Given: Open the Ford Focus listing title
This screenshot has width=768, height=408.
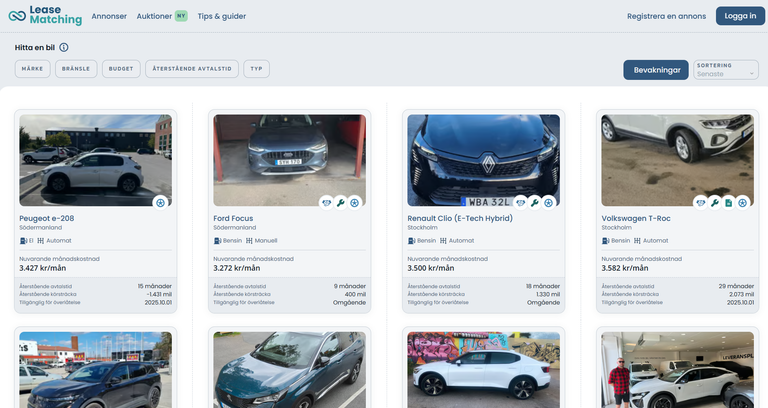Looking at the screenshot, I should [233, 218].
